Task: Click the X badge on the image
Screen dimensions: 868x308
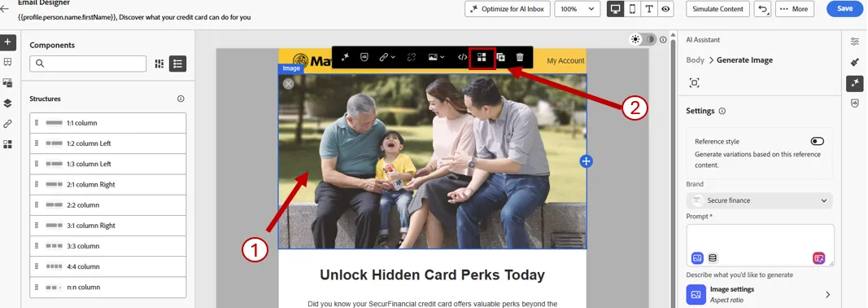Action: click(289, 84)
